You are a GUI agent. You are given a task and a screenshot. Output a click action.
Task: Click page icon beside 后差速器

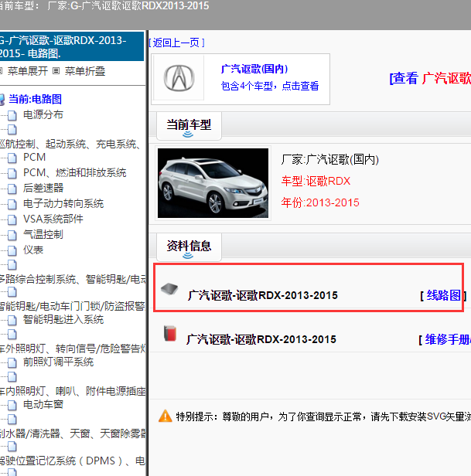click(x=12, y=189)
